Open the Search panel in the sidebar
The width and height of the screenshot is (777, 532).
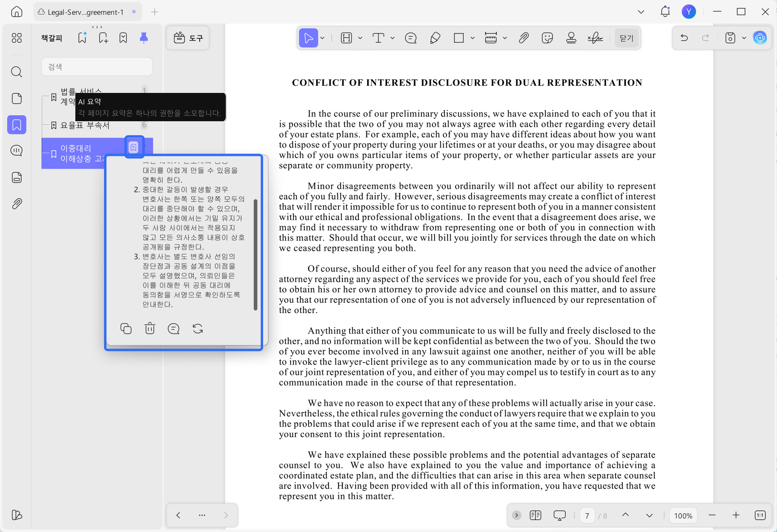tap(16, 72)
